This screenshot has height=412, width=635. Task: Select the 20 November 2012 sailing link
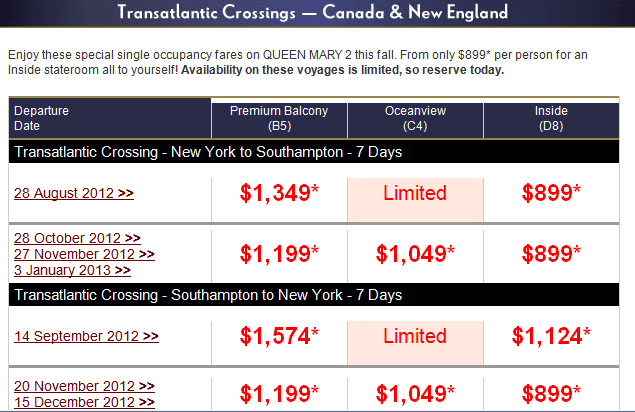pos(84,386)
